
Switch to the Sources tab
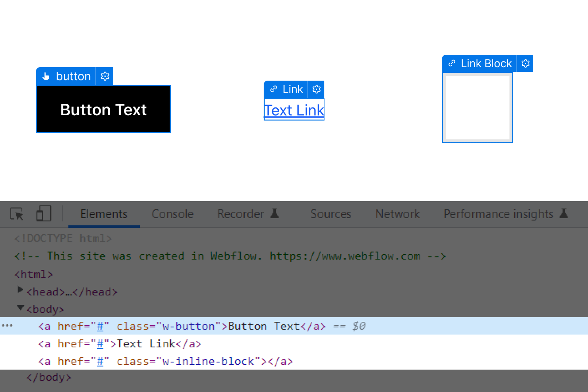pyautogui.click(x=331, y=214)
